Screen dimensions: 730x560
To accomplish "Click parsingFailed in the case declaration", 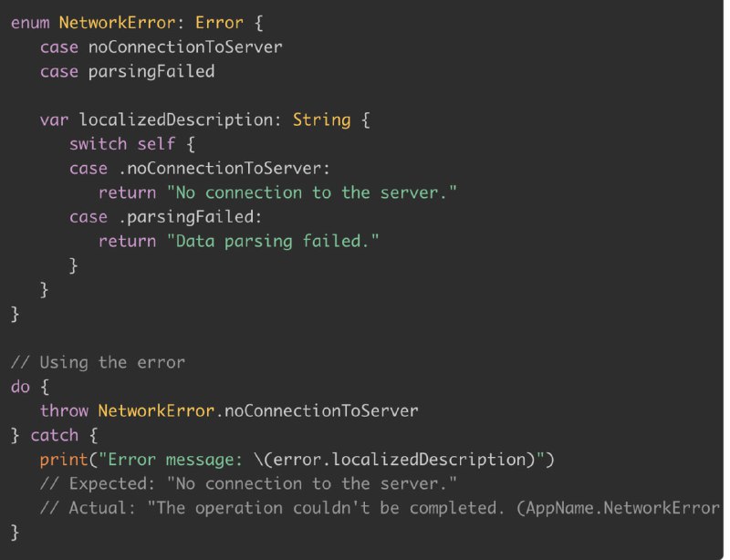I will click(x=151, y=72).
